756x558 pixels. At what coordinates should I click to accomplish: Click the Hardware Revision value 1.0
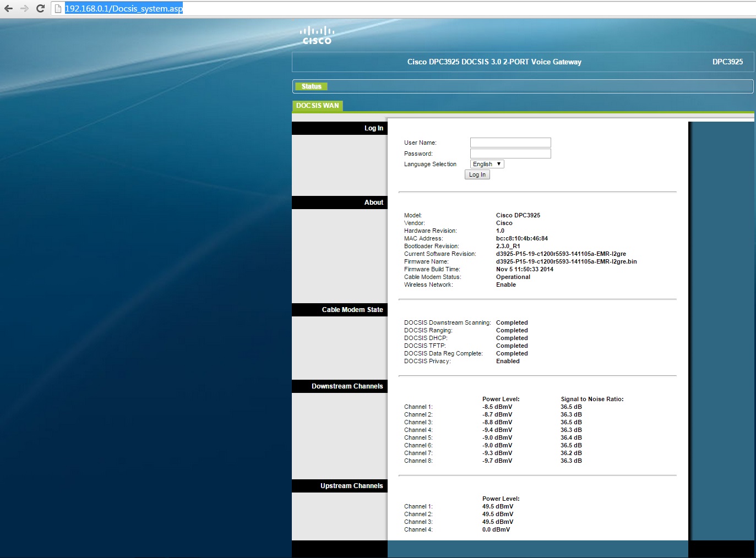point(500,231)
